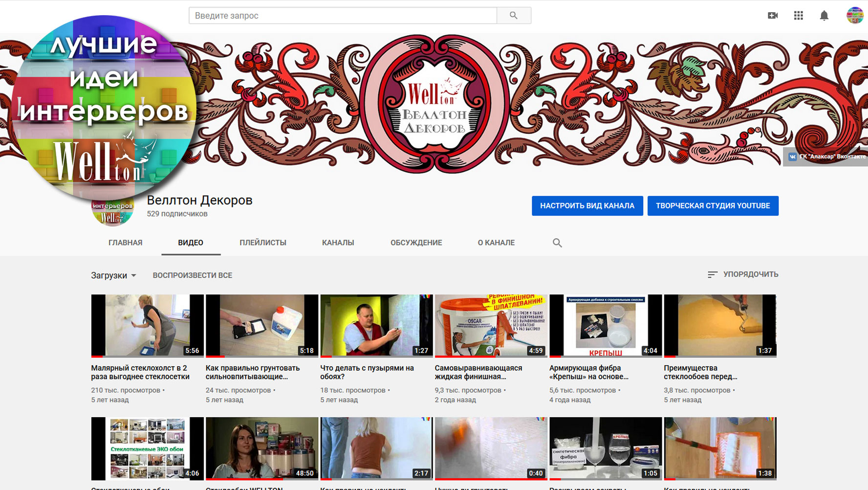The height and width of the screenshot is (490, 868).
Task: Open the YouTube apps grid icon
Action: [x=799, y=16]
